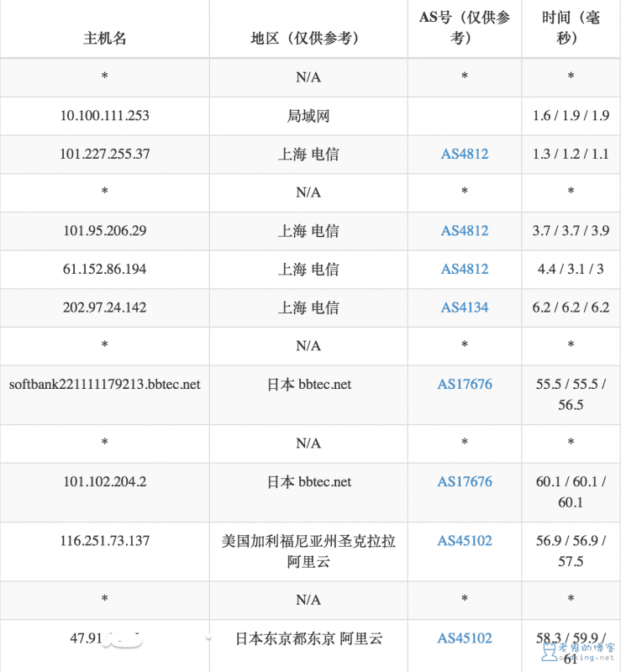
Task: Select 日本 bbtec.net in 101.102.204.2 row
Action: [x=308, y=482]
